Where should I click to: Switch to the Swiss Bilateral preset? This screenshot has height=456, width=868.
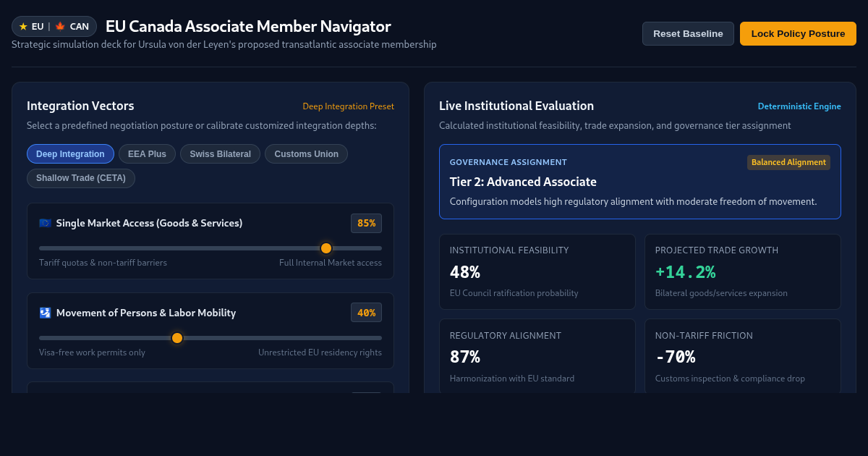[x=220, y=154]
